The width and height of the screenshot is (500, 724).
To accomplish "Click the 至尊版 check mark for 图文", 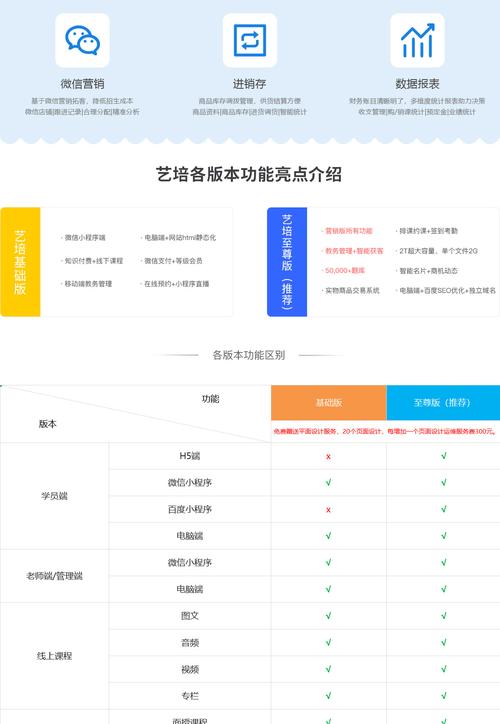I will [x=444, y=615].
